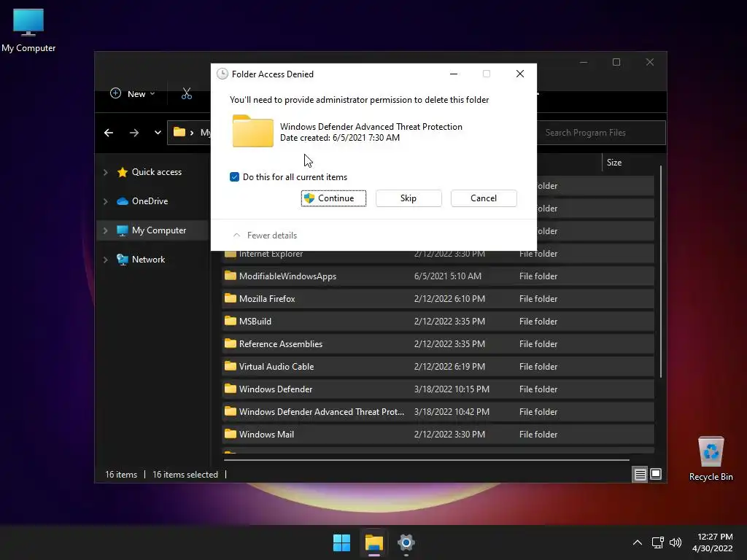Select the Windows Mail folder
The width and height of the screenshot is (747, 560).
coord(438,435)
